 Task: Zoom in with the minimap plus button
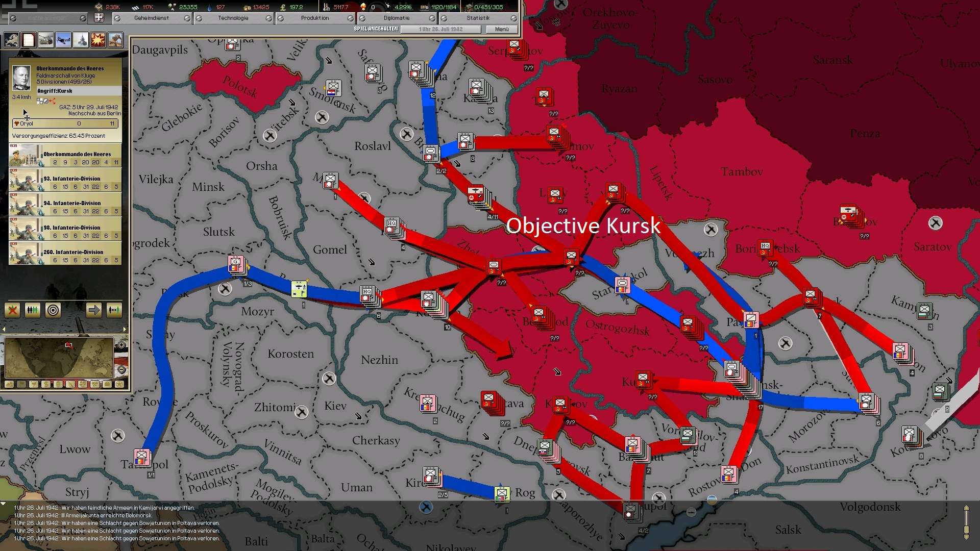pyautogui.click(x=121, y=345)
